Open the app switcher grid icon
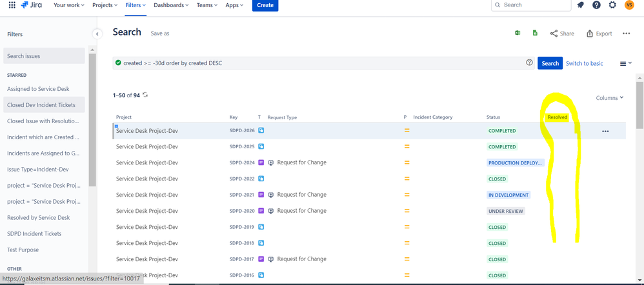Viewport: 644px width, 285px height. click(12, 5)
